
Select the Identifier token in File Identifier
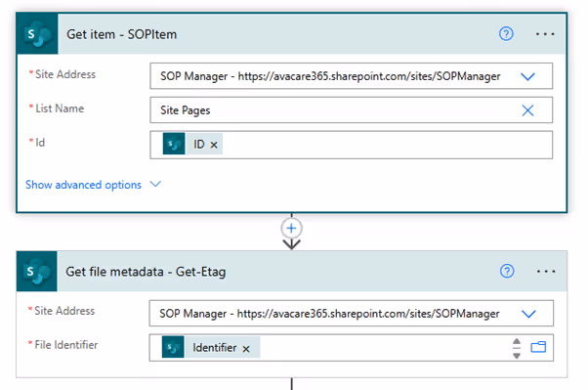click(211, 347)
